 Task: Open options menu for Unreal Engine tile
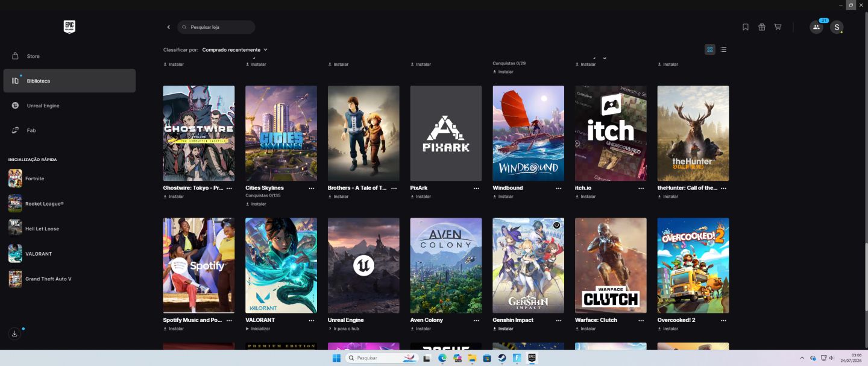tap(394, 320)
